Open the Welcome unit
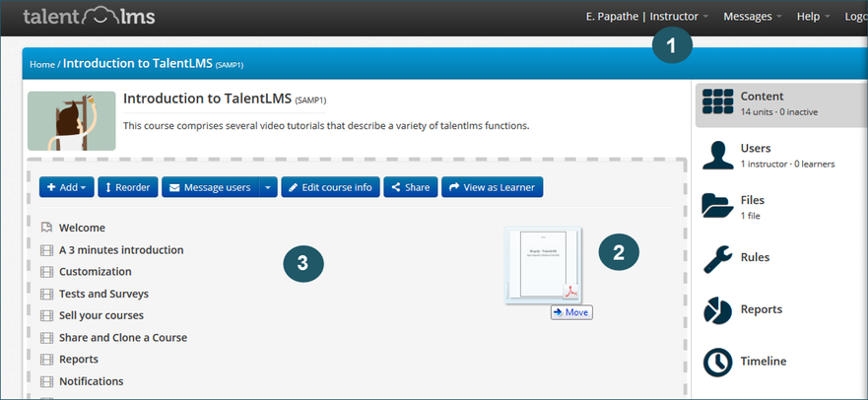 pyautogui.click(x=82, y=228)
